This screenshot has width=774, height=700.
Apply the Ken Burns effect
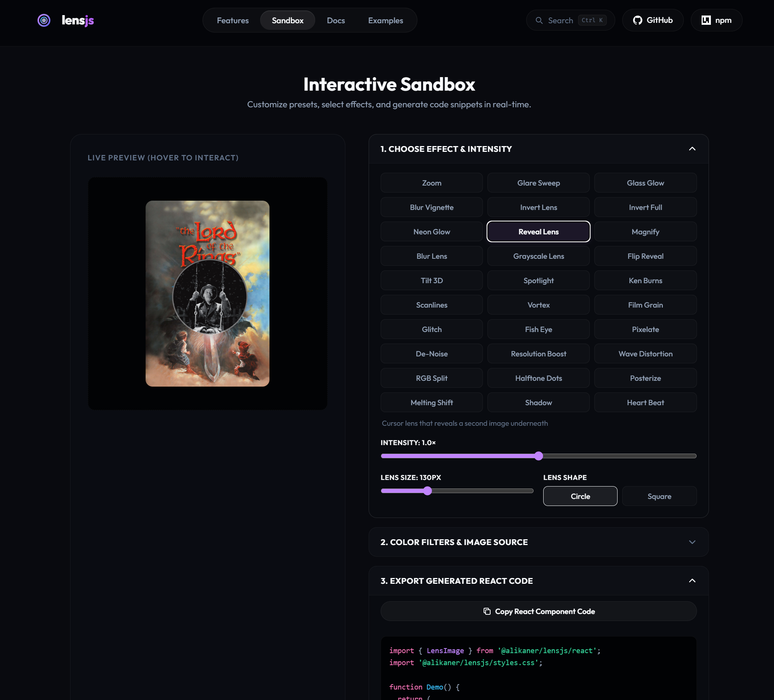pyautogui.click(x=645, y=280)
